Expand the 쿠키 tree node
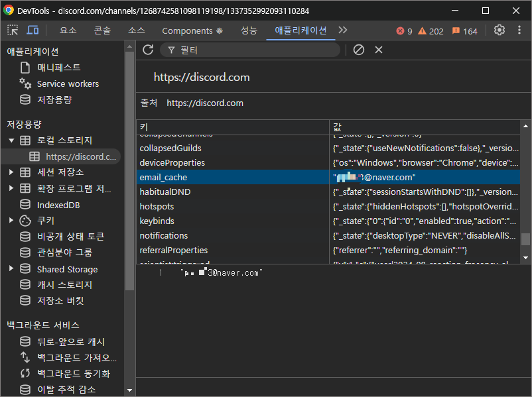532x397 pixels. click(11, 221)
